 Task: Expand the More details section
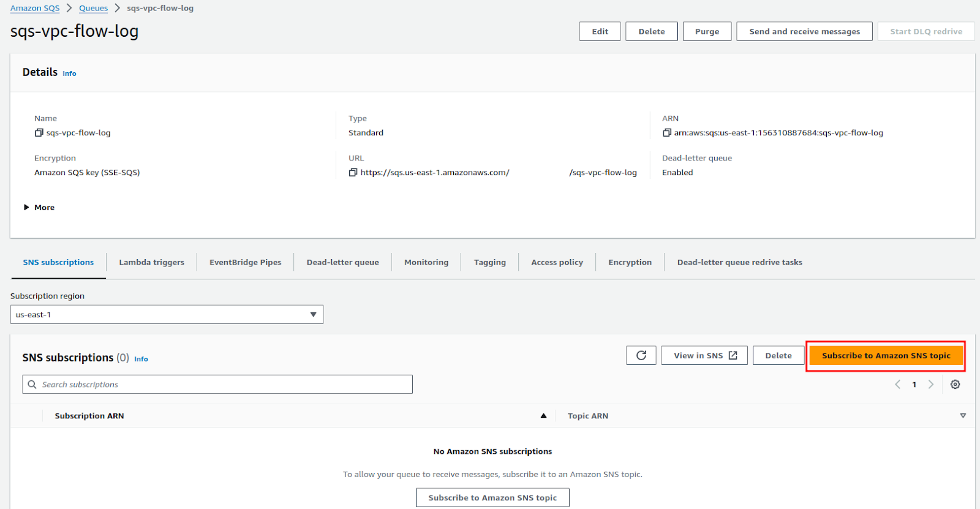[39, 208]
